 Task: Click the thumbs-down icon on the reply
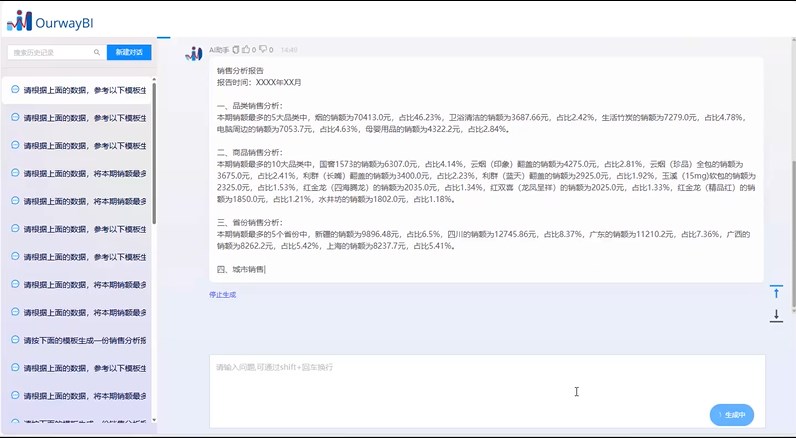(262, 48)
